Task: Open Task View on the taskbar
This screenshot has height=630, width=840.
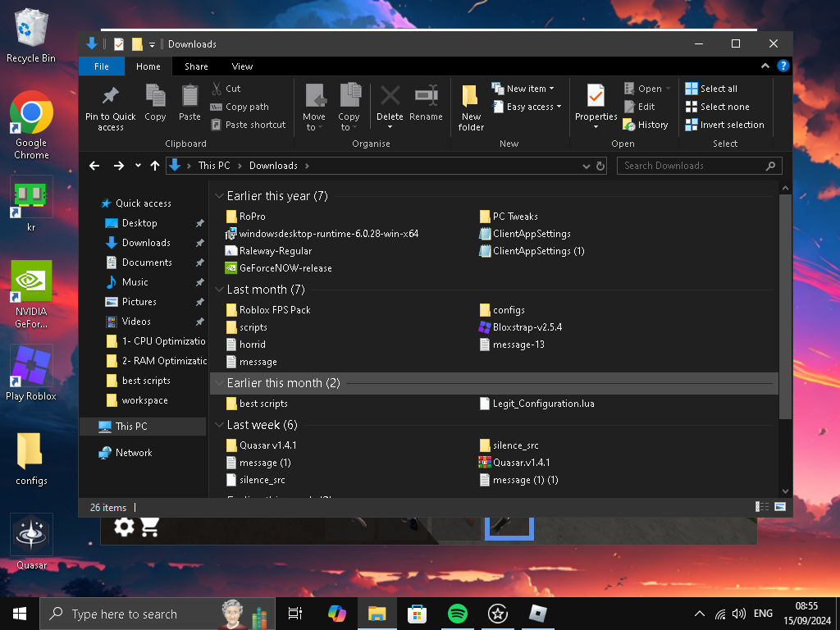Action: [x=295, y=614]
